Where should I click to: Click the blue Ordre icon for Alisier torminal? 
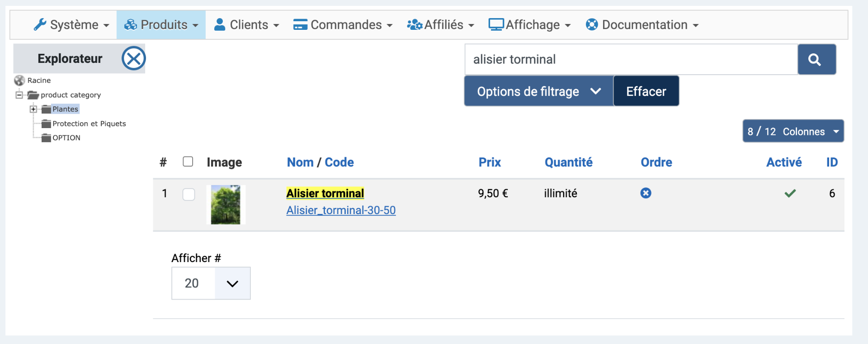point(646,193)
